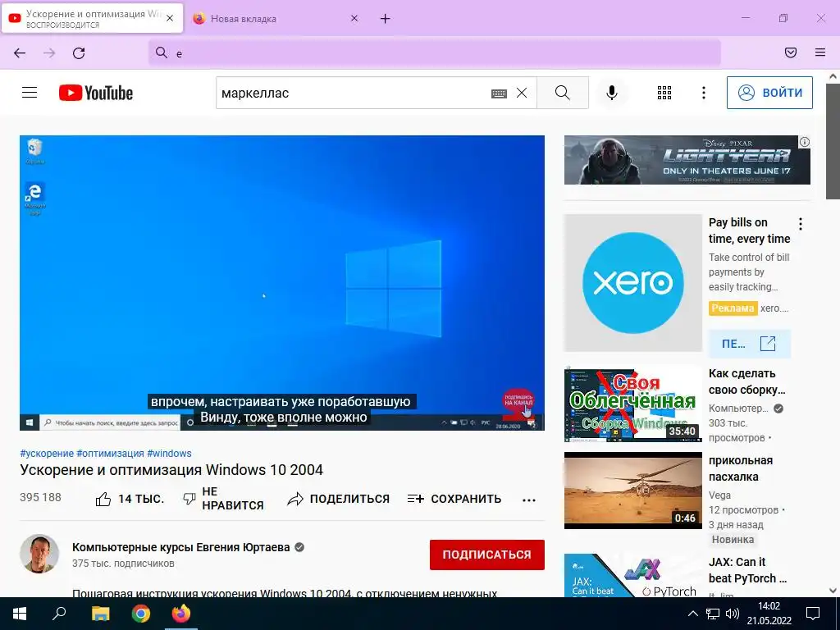
Task: Open YouTube settings three-dot menu
Action: point(703,93)
